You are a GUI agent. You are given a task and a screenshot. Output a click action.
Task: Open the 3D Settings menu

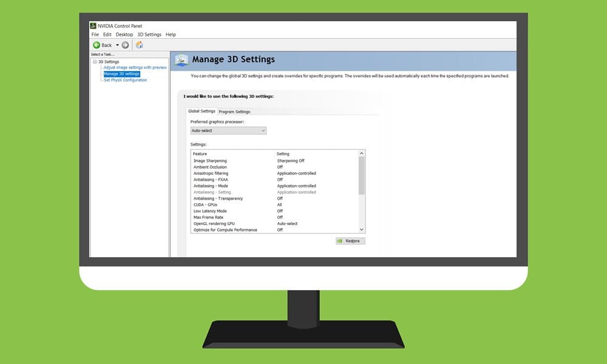tap(149, 35)
